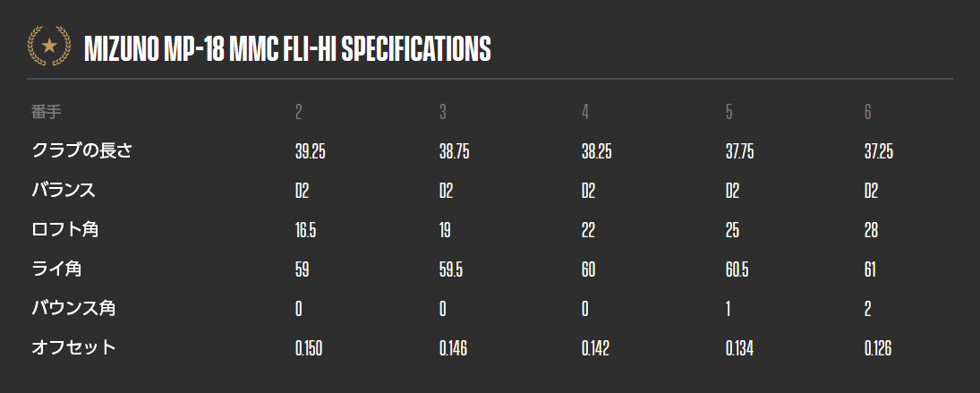
Task: Click the 39.25 club length value
Action: pos(310,152)
